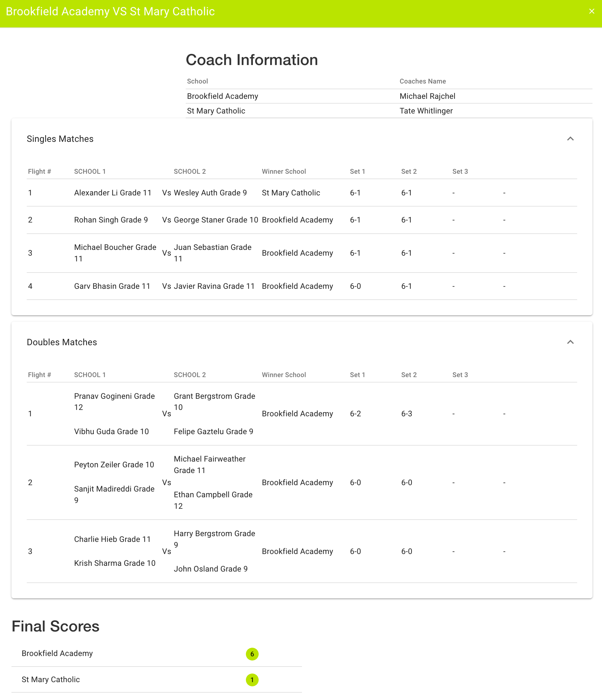The image size is (602, 700).
Task: Click Michael Rajchel coach name
Action: coord(427,96)
